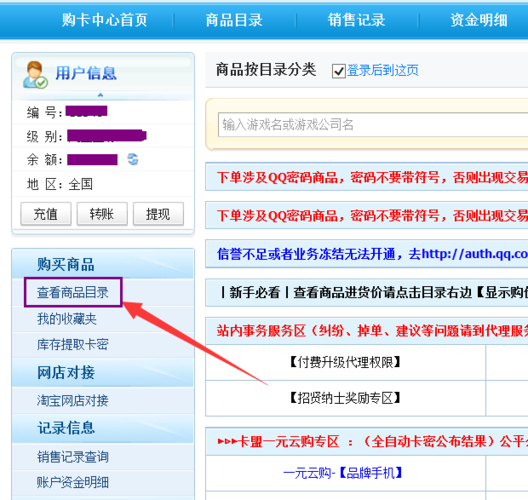Open 淘宝网店对接 link
The image size is (528, 500).
coord(73,400)
